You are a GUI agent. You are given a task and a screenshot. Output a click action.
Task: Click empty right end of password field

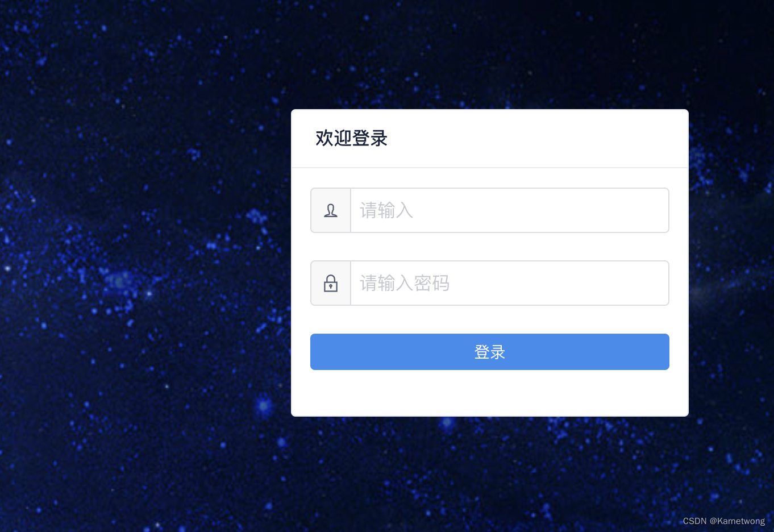point(625,283)
